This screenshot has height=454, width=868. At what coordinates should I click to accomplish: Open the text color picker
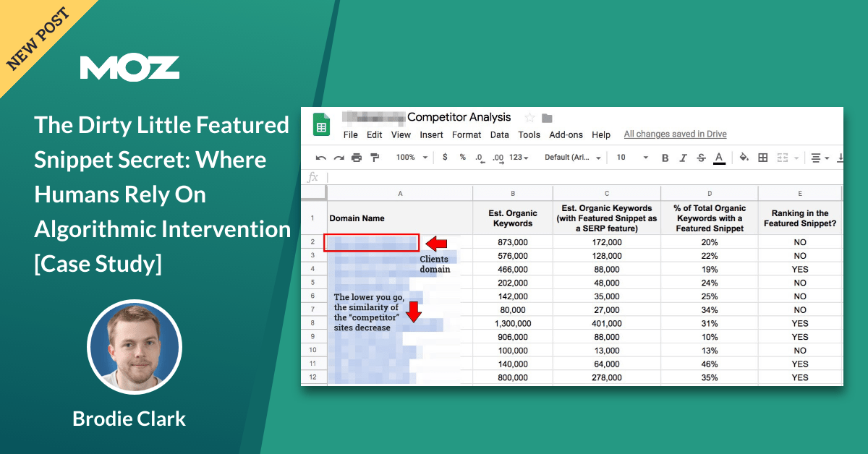[x=719, y=158]
